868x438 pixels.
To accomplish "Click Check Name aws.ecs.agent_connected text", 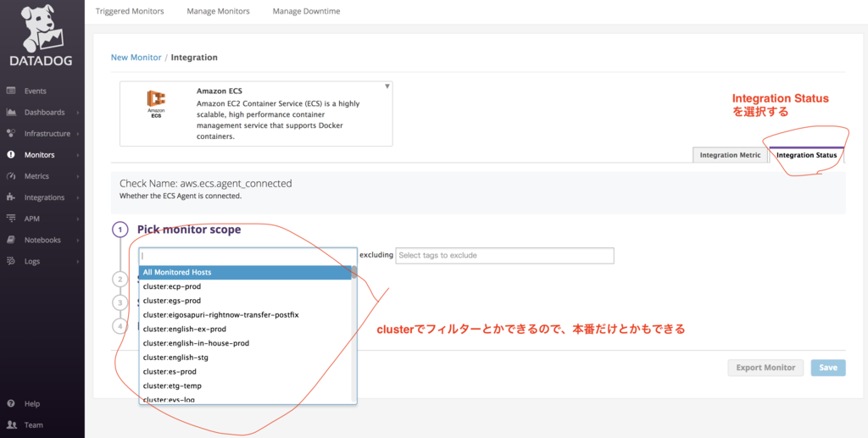I will [205, 183].
